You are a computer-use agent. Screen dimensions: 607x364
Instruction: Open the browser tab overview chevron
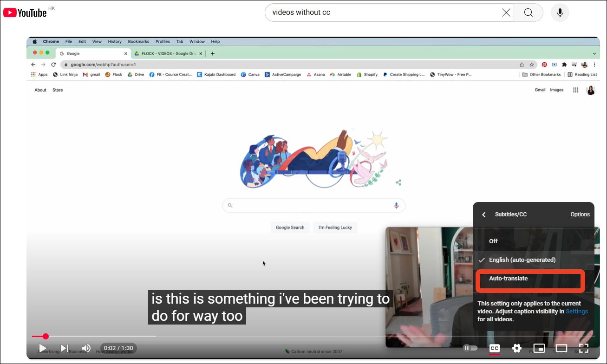[x=594, y=53]
